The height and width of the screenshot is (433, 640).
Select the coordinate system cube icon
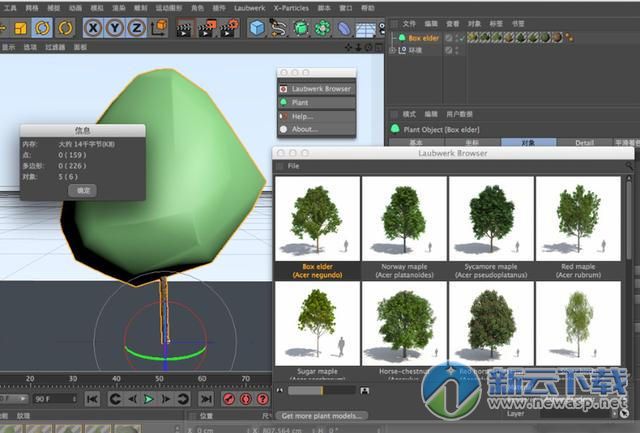tap(159, 28)
